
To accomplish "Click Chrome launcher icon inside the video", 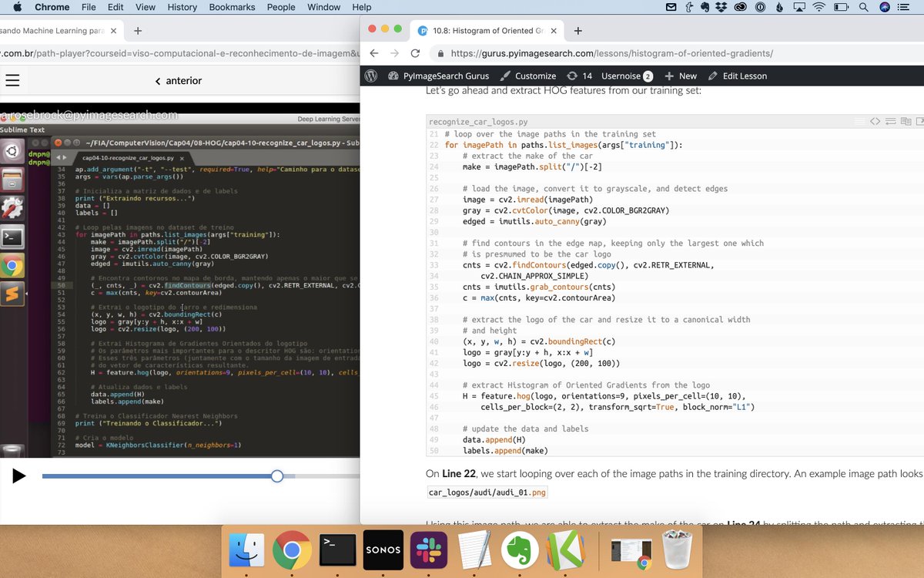I will (12, 266).
